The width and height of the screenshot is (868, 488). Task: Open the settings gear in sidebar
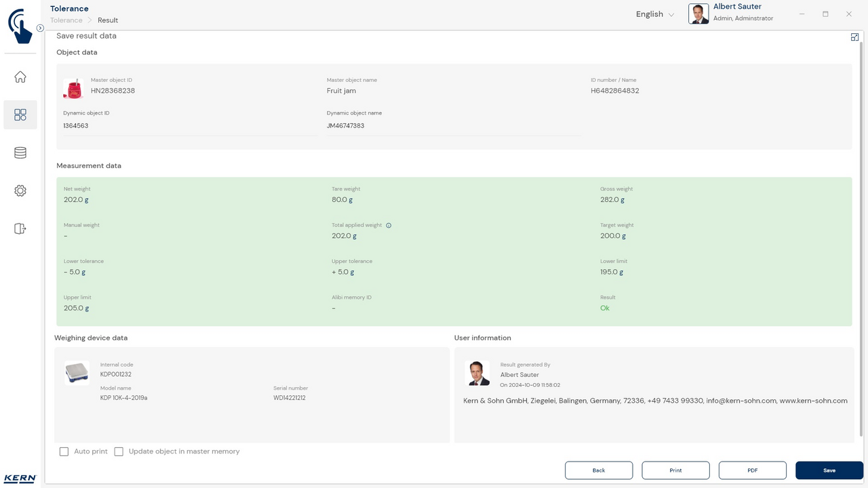point(20,191)
